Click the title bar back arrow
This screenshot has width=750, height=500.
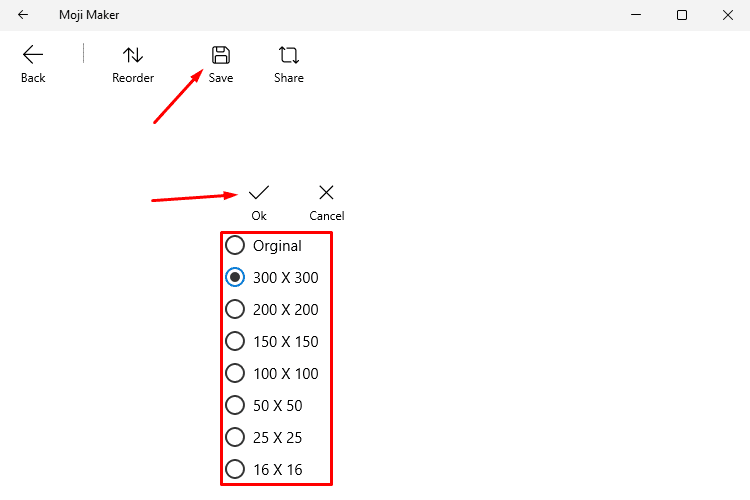23,15
